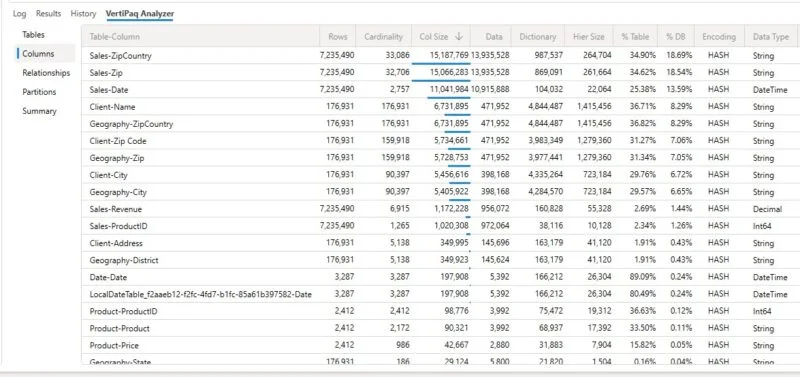Sort by % DB column header

[676, 37]
